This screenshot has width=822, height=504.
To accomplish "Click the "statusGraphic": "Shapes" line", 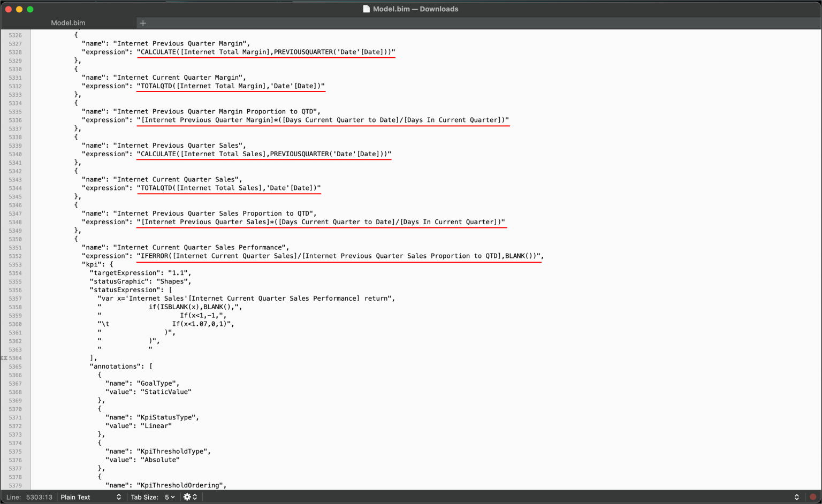I will click(x=140, y=281).
